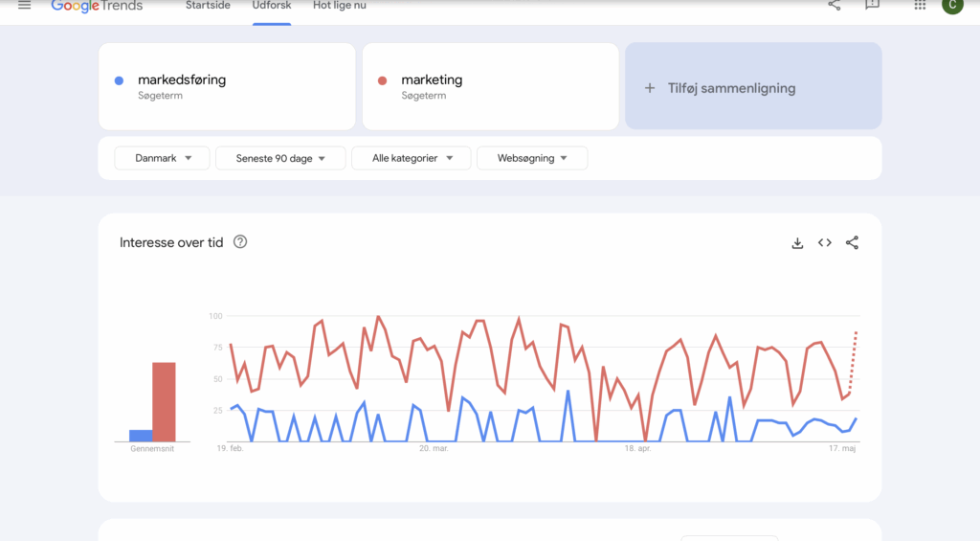
Task: Open the Websøgning search type dropdown
Action: coord(532,158)
